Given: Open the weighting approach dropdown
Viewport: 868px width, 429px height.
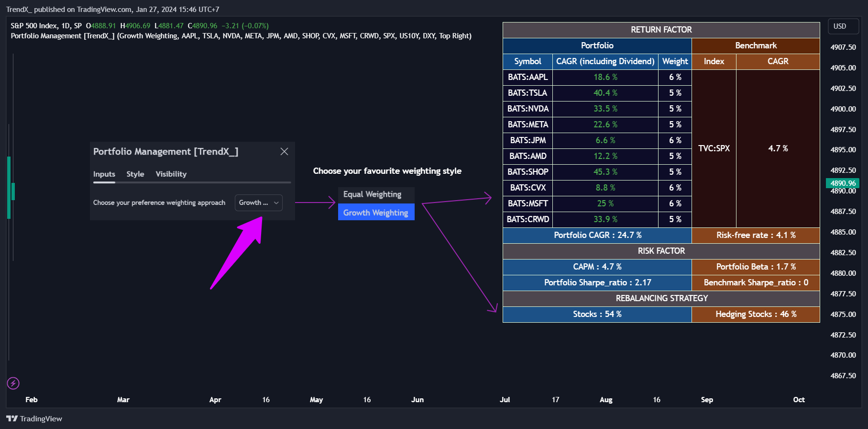Looking at the screenshot, I should coord(258,203).
